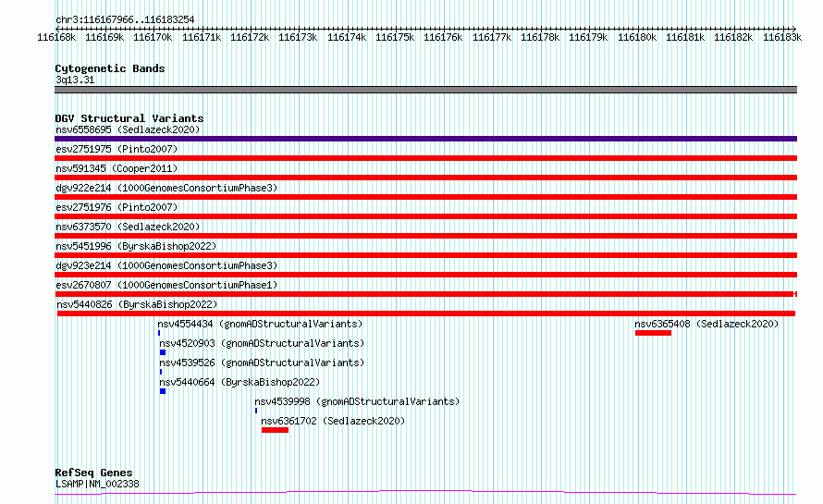823x504 pixels.
Task: Select the red bar under nsv5440826
Action: click(x=426, y=313)
